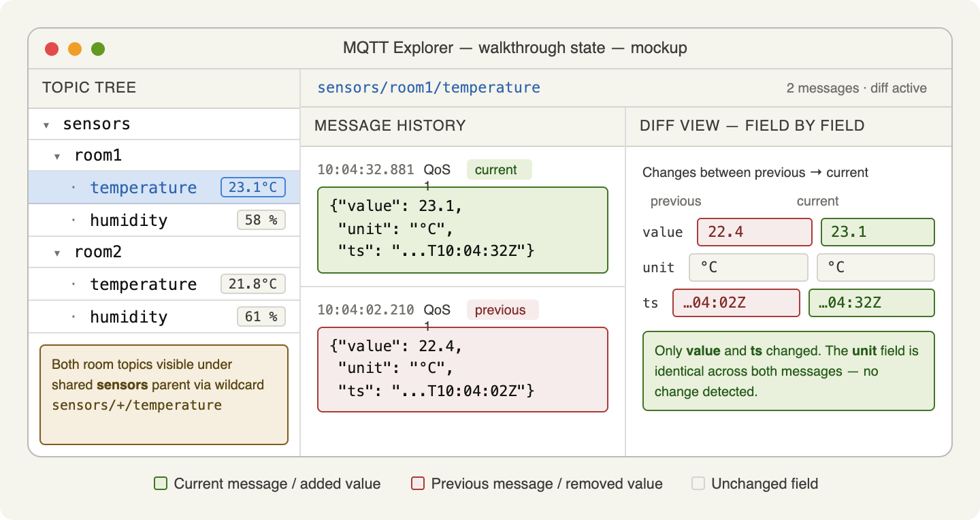Select the current message JSON payload

463,230
